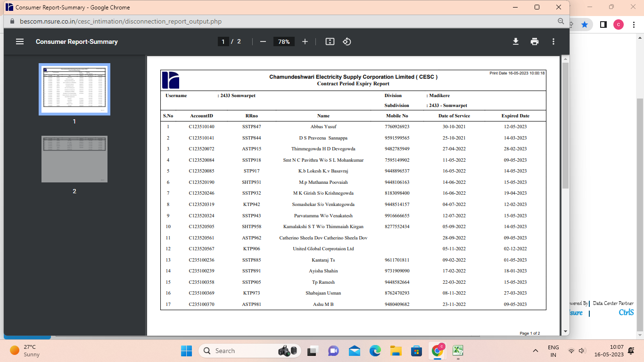This screenshot has width=644, height=362.
Task: Click the Date of Service column header
Action: 454,116
